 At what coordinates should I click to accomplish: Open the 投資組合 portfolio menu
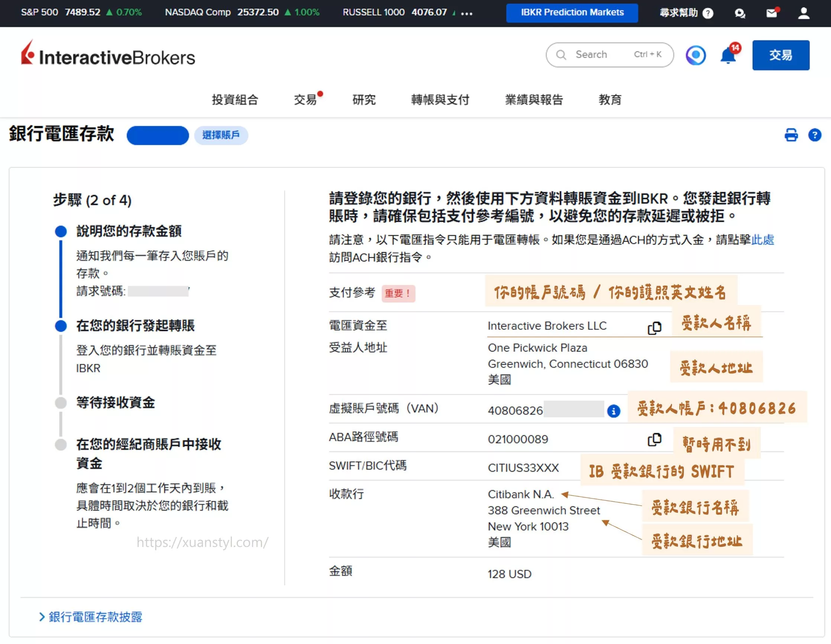235,100
